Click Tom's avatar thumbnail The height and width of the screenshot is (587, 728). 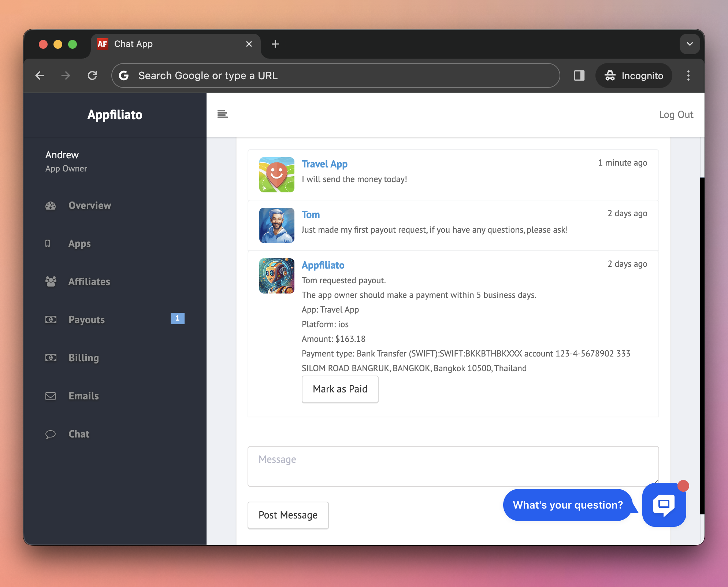pos(276,225)
